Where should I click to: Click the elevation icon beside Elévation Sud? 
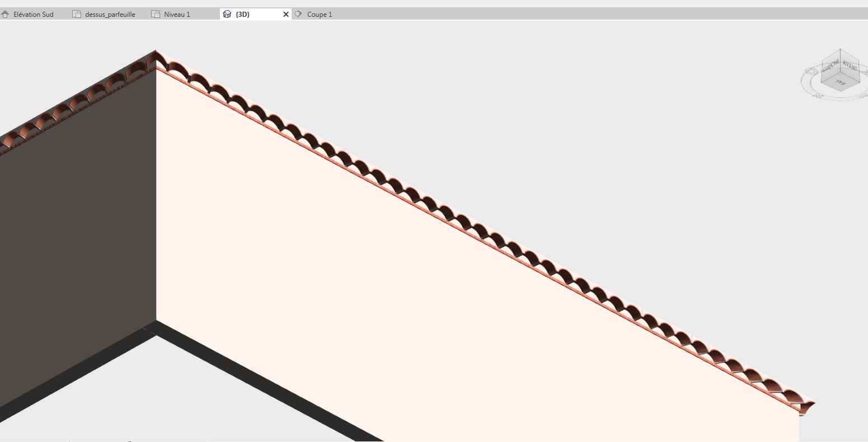6,15
